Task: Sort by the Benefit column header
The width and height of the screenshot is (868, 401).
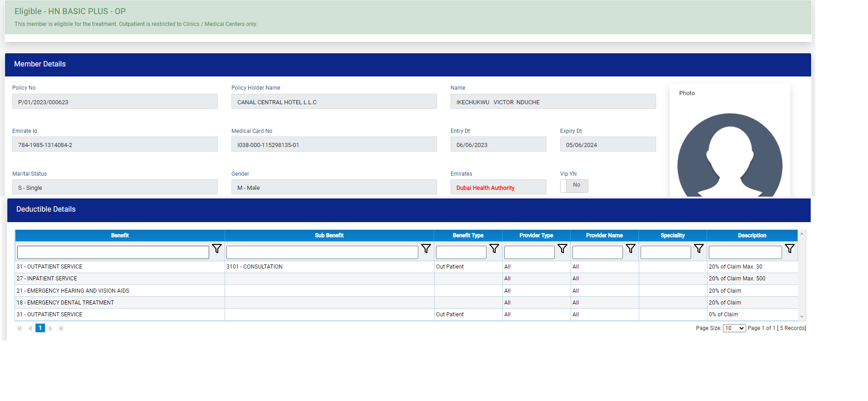Action: coord(120,235)
